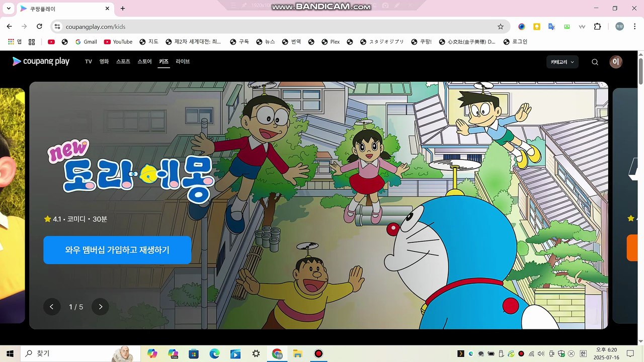Open File Explorer from the taskbar
The height and width of the screenshot is (362, 644).
tap(297, 353)
